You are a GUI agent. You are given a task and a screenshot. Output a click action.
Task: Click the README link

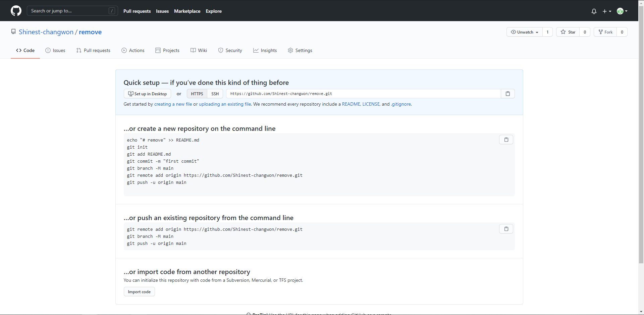click(351, 104)
